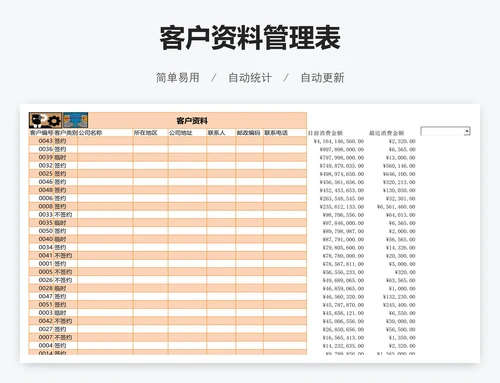Screen dimensions: 500x383
Task: Select the amount ¥4,164,146,560.00
Action: coord(339,141)
